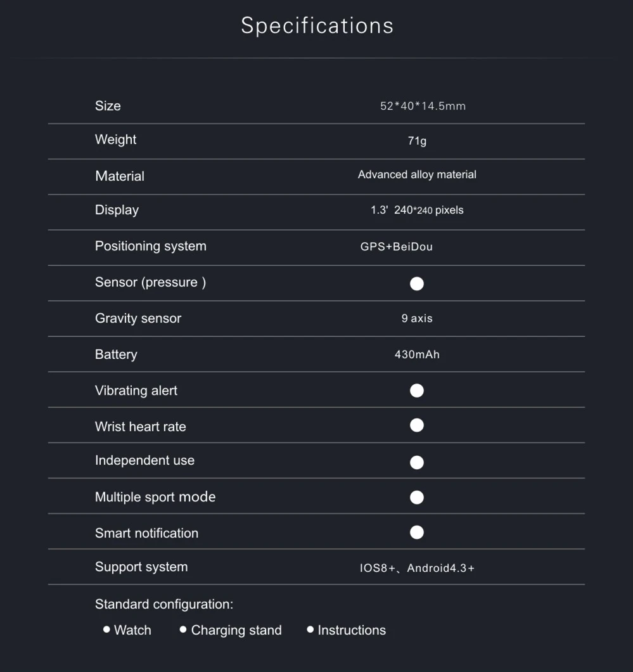The width and height of the screenshot is (633, 672).
Task: Click the Multiple sport mode dot
Action: [417, 497]
